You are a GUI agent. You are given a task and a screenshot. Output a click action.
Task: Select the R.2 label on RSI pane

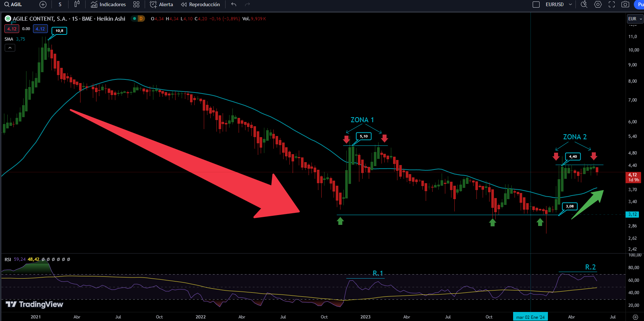[590, 267]
